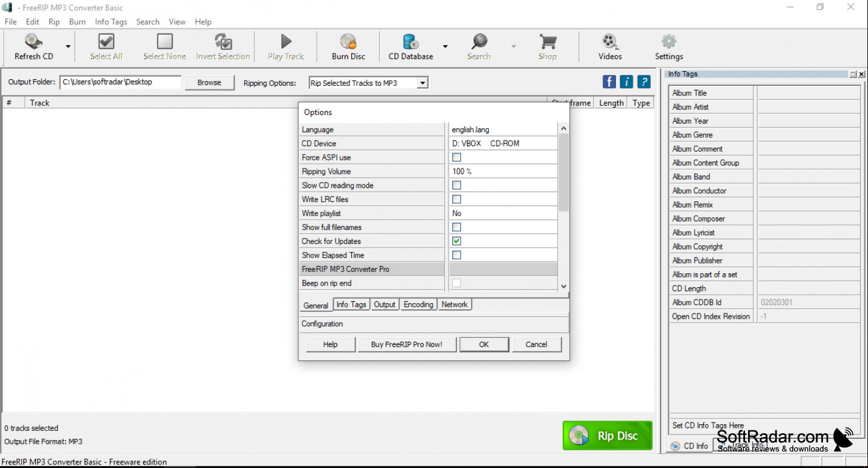Open the Shop cart icon
Image resolution: width=868 pixels, height=468 pixels.
[547, 41]
